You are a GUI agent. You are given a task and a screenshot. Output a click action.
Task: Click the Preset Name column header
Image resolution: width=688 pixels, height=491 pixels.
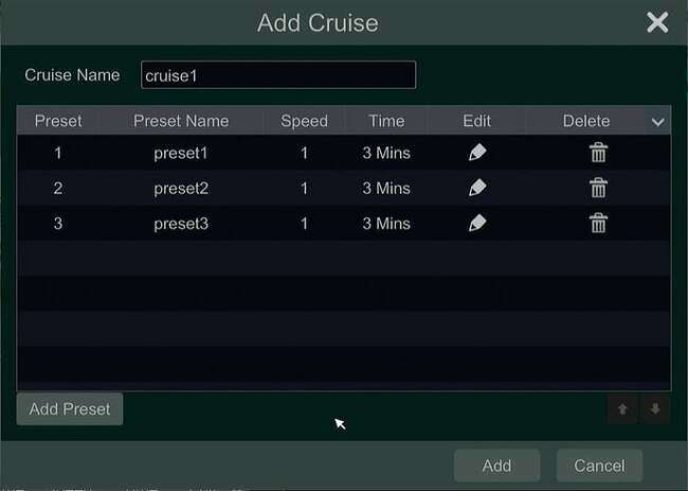pyautogui.click(x=181, y=121)
